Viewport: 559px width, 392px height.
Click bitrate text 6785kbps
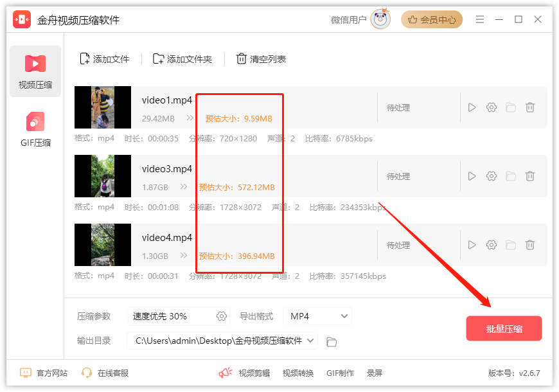pos(354,139)
